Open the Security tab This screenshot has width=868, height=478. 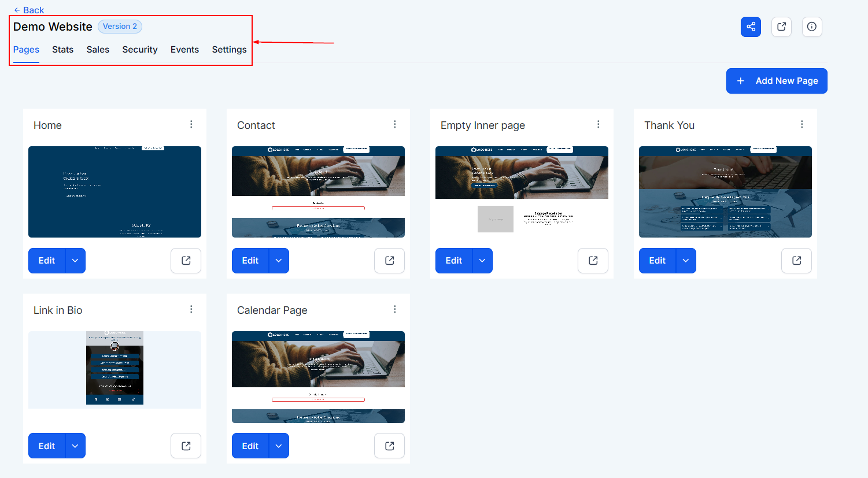[x=140, y=50]
